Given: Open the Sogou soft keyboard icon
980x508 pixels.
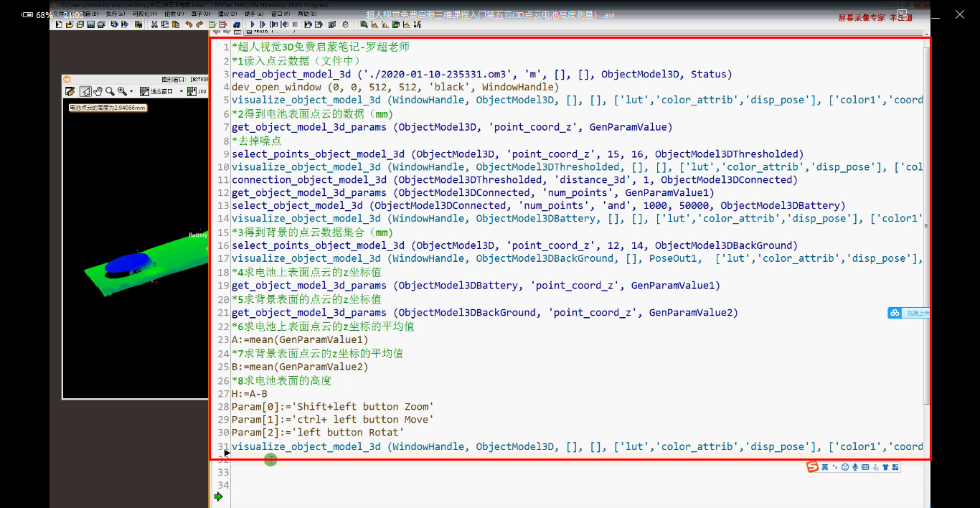Looking at the screenshot, I should tap(865, 467).
